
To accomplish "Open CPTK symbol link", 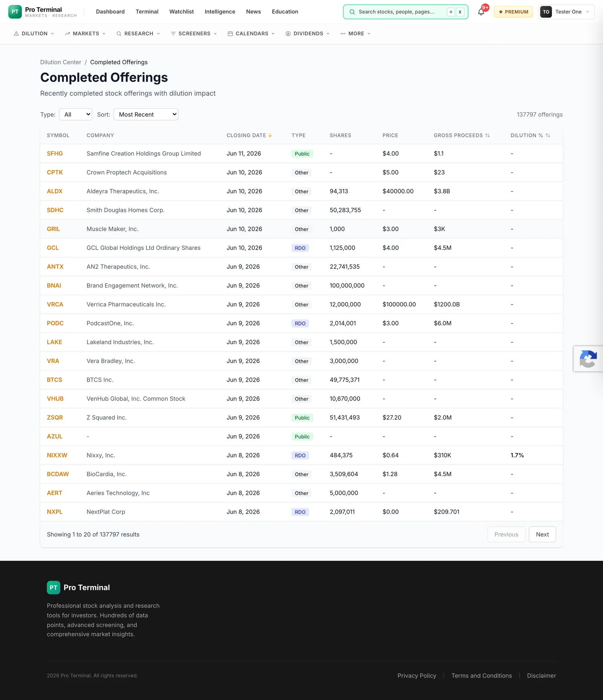I will (x=55, y=172).
